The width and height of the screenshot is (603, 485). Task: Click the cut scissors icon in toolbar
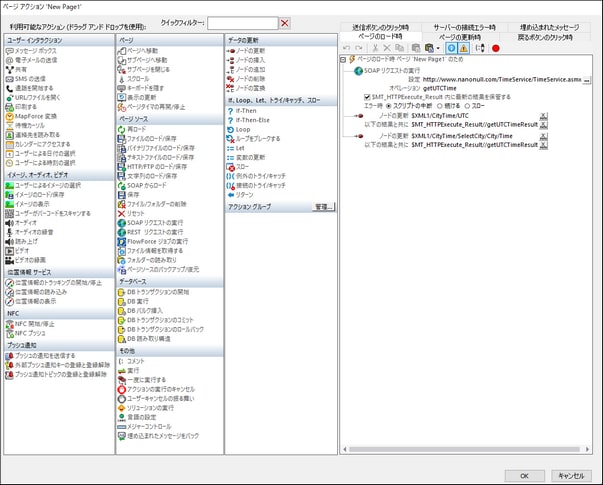pyautogui.click(x=375, y=47)
